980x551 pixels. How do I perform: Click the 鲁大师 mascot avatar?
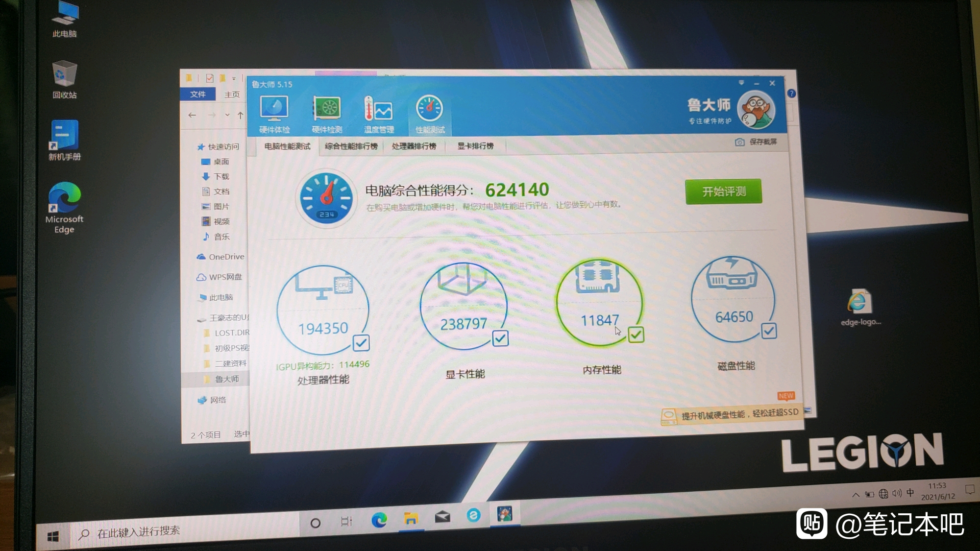tap(756, 110)
